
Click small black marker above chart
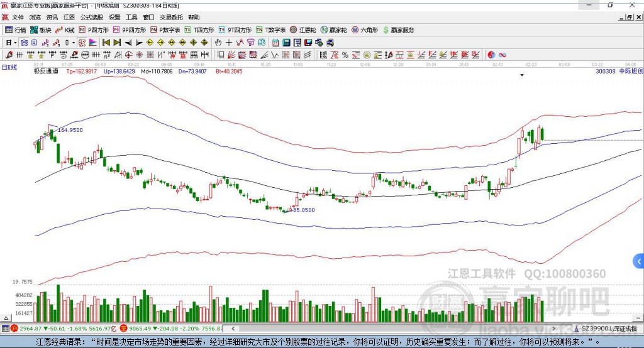[x=522, y=75]
